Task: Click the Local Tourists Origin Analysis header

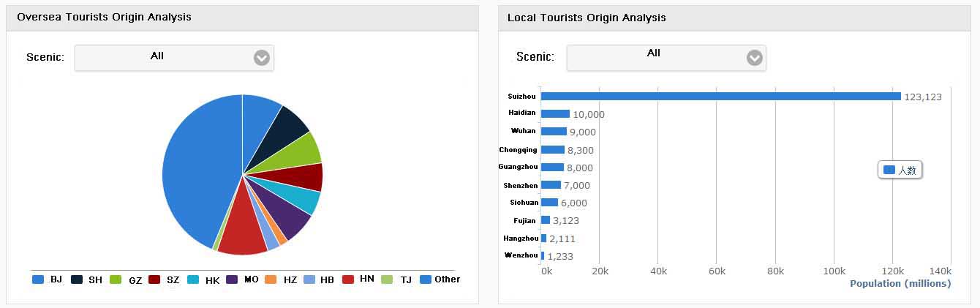Action: pyautogui.click(x=587, y=18)
